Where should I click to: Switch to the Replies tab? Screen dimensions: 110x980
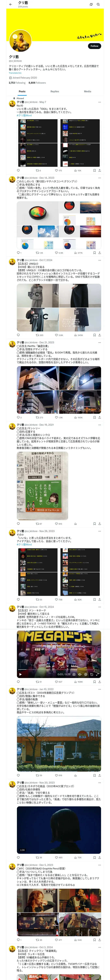coord(55,91)
